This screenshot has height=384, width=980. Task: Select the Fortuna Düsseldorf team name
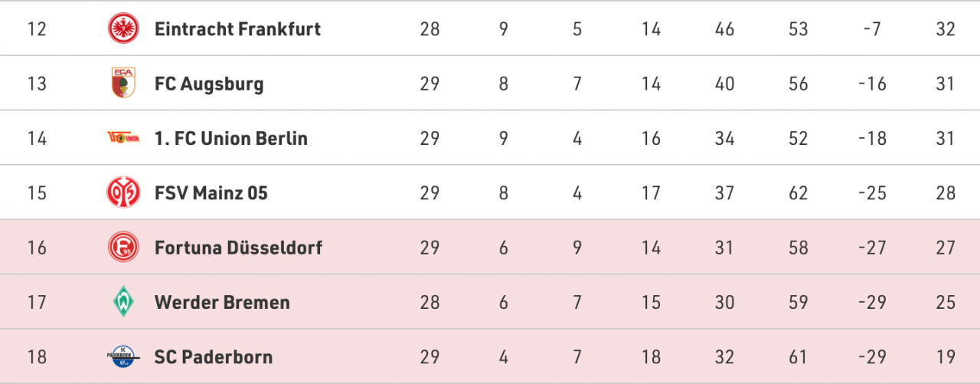tap(238, 248)
